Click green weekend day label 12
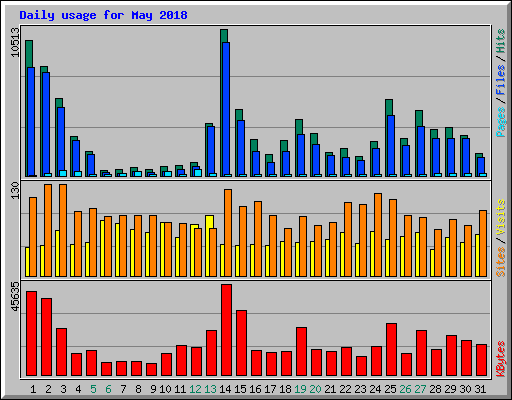Screen dimensions: 512x400 (195, 389)
